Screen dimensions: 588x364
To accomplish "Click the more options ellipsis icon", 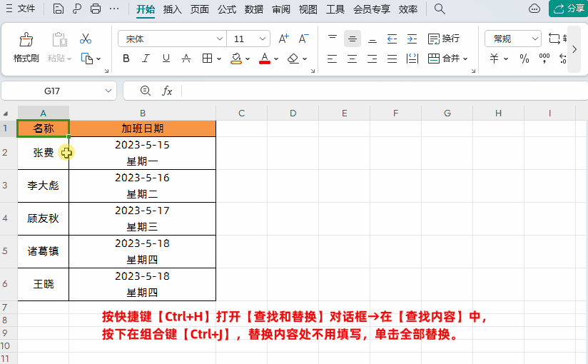I will [x=114, y=9].
